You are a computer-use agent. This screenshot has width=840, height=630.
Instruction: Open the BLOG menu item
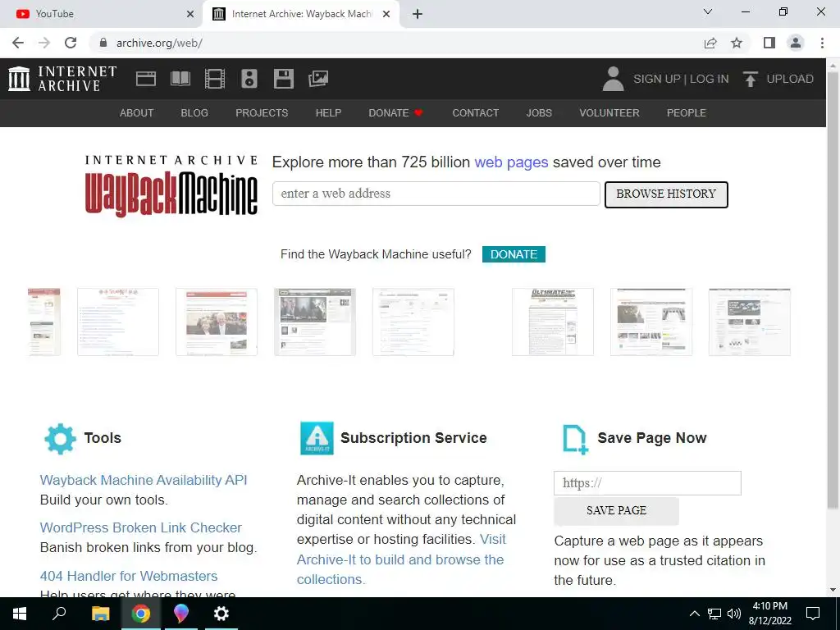pyautogui.click(x=194, y=113)
